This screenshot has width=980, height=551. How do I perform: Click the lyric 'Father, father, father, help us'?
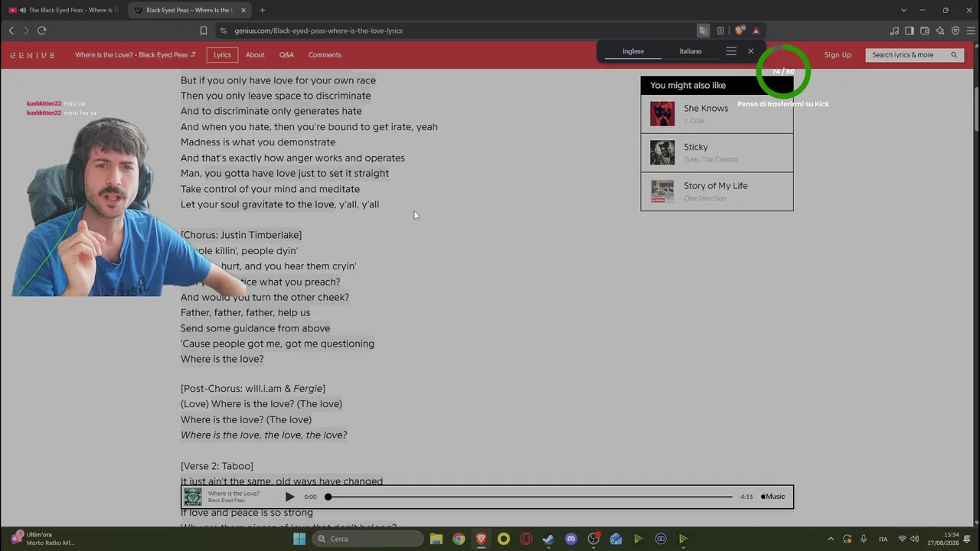click(246, 312)
